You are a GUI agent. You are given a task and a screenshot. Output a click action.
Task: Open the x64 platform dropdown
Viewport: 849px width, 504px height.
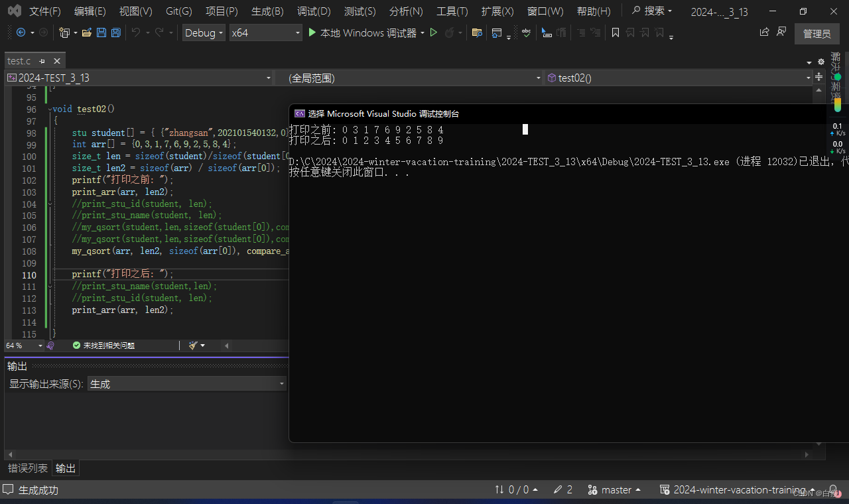[x=265, y=32]
